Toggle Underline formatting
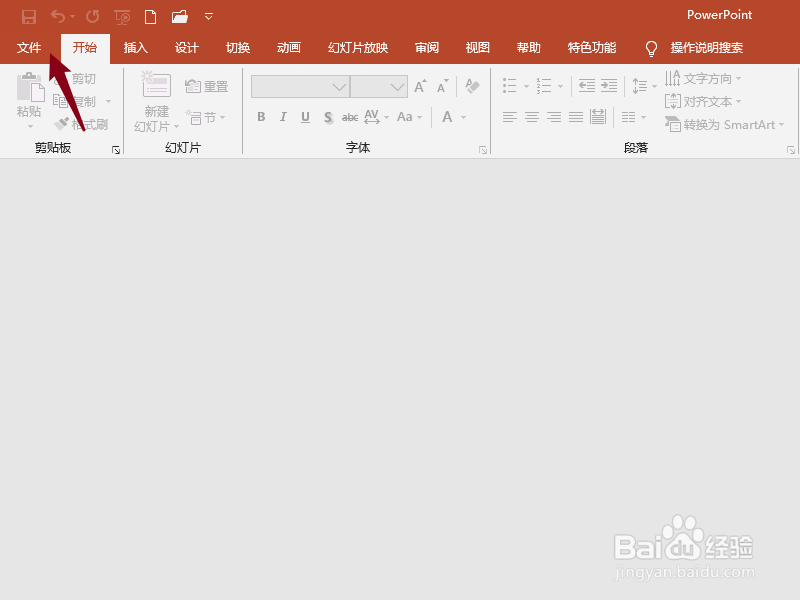800x600 pixels. click(x=305, y=117)
